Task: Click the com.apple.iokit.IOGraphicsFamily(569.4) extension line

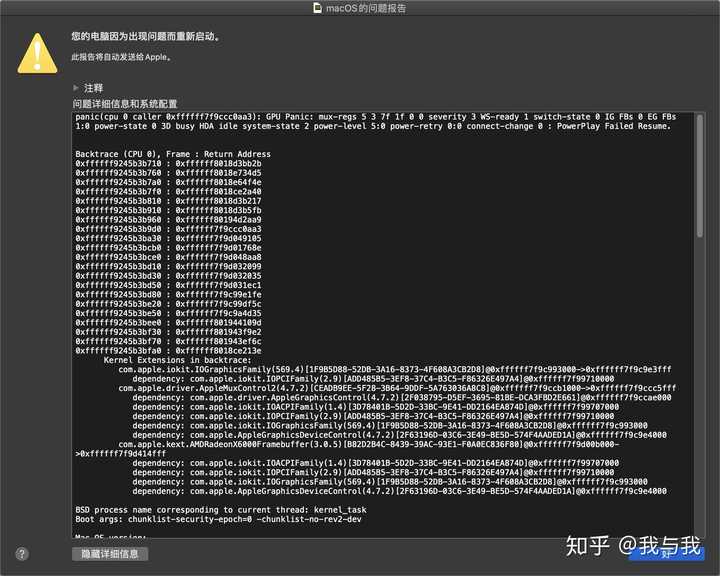Action: coord(395,370)
